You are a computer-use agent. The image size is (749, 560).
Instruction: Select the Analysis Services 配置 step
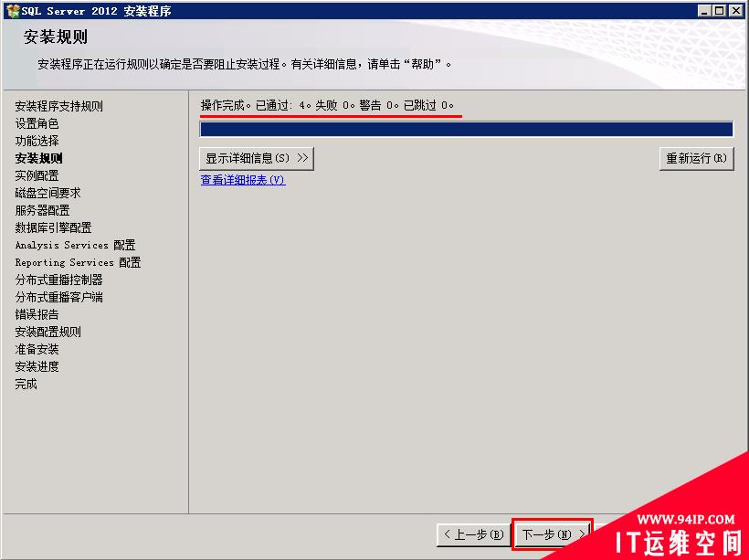tap(75, 245)
